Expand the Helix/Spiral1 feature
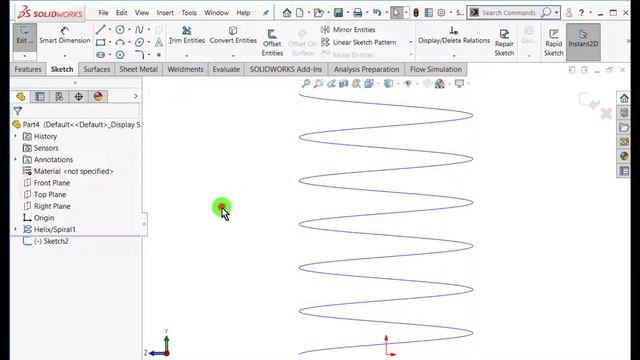640x360 pixels. (16, 229)
